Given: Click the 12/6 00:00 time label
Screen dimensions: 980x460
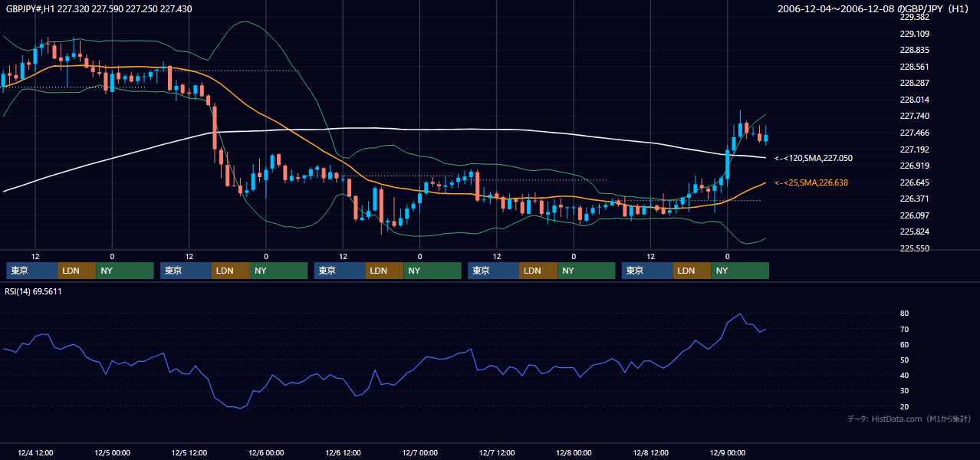Looking at the screenshot, I should 266,453.
